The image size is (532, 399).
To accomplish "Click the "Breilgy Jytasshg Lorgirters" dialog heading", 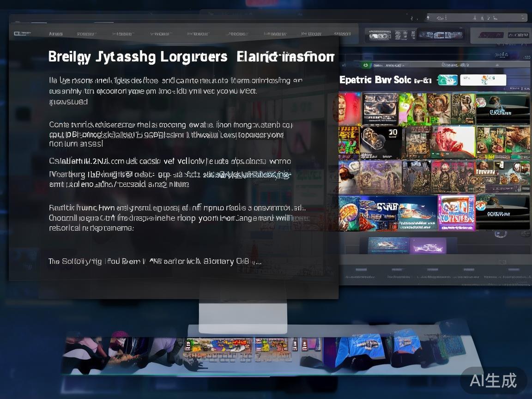I will pos(138,57).
